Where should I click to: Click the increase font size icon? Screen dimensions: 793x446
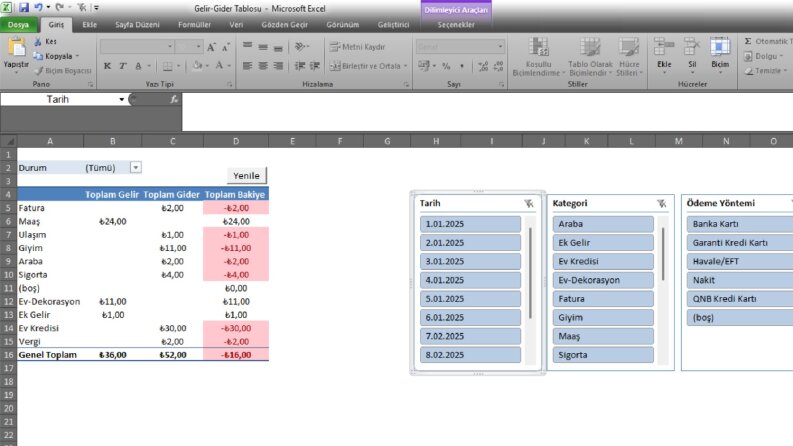pyautogui.click(x=211, y=47)
